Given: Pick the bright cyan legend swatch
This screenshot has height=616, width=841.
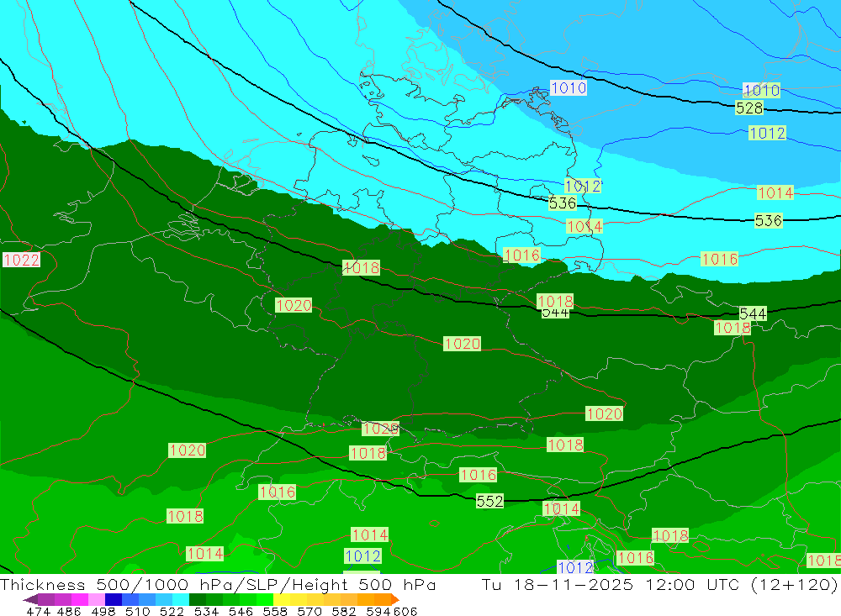Looking at the screenshot, I should coord(181,599).
